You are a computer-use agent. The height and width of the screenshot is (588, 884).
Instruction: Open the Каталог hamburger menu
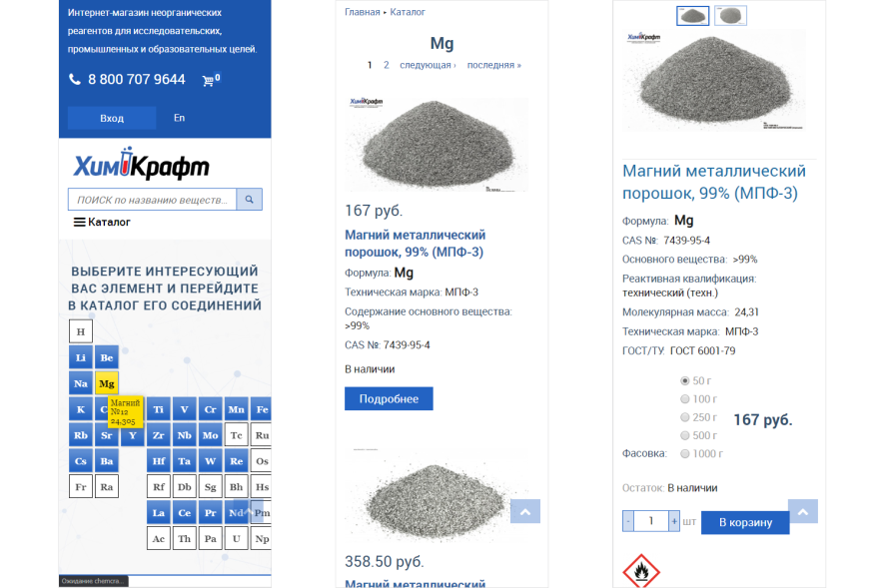coord(102,222)
